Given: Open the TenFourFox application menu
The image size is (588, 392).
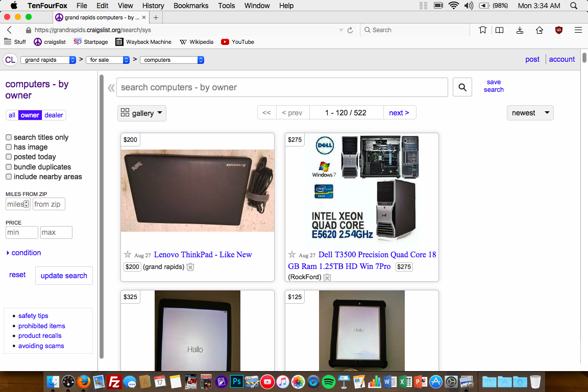Looking at the screenshot, I should pyautogui.click(x=47, y=6).
